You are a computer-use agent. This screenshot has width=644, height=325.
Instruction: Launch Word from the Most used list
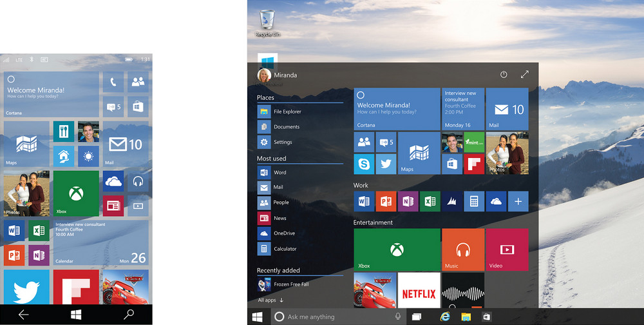click(300, 172)
